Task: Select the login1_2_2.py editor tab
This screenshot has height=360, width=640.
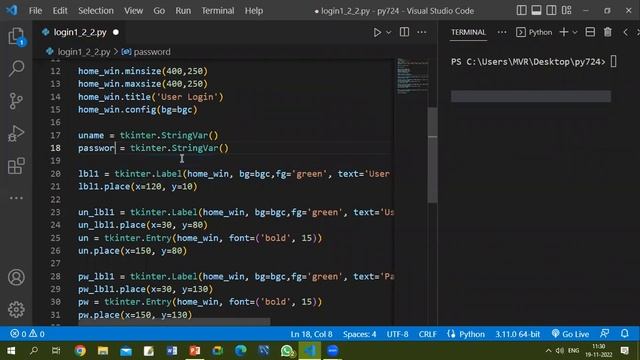Action: click(x=80, y=32)
